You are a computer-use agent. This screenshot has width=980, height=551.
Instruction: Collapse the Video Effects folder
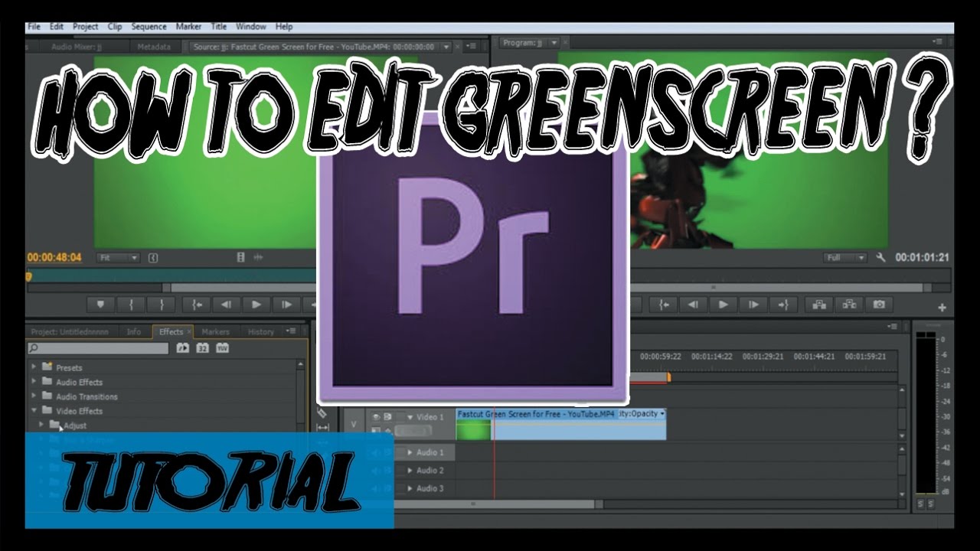pyautogui.click(x=34, y=411)
